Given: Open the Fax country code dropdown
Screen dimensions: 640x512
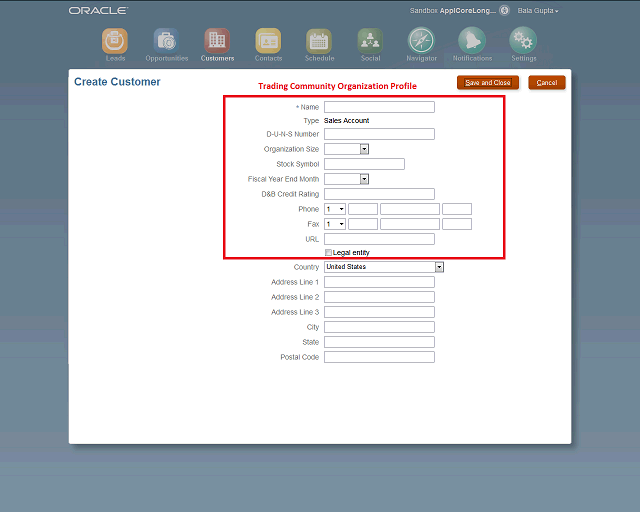Looking at the screenshot, I should pos(335,224).
